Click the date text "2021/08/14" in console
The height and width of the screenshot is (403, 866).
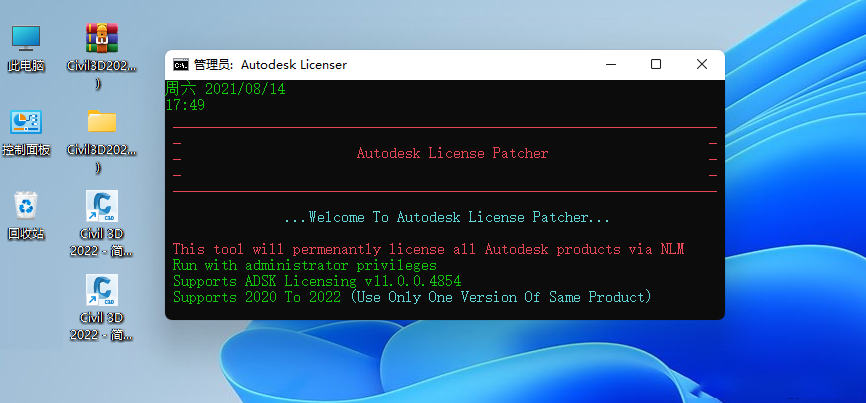pos(244,89)
